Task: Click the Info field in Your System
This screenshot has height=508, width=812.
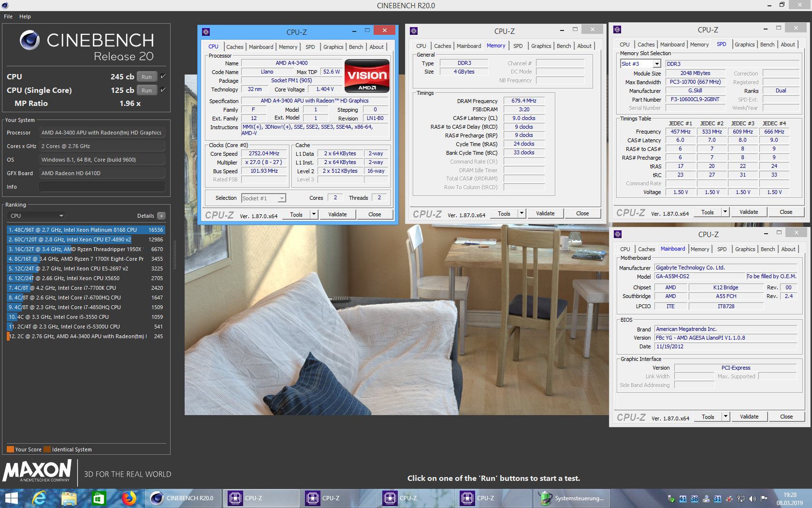Action: (102, 187)
